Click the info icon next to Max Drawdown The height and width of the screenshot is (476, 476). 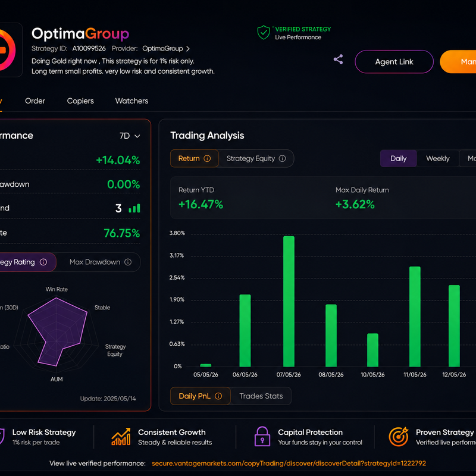coord(128,262)
